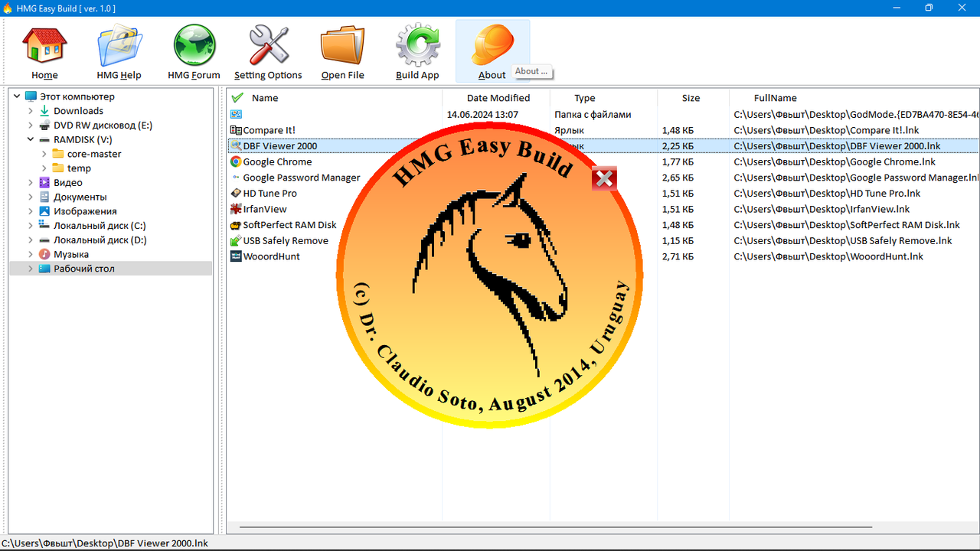
Task: Open Setting Options tools icon
Action: (268, 45)
